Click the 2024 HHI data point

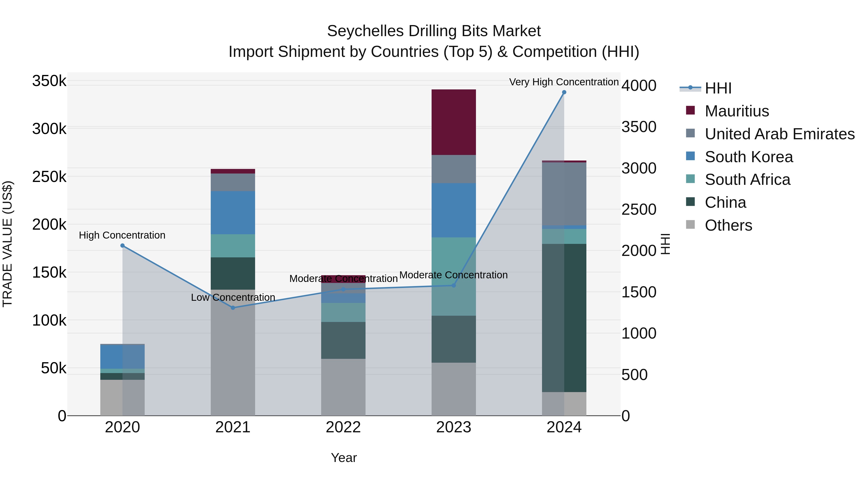[x=564, y=92]
